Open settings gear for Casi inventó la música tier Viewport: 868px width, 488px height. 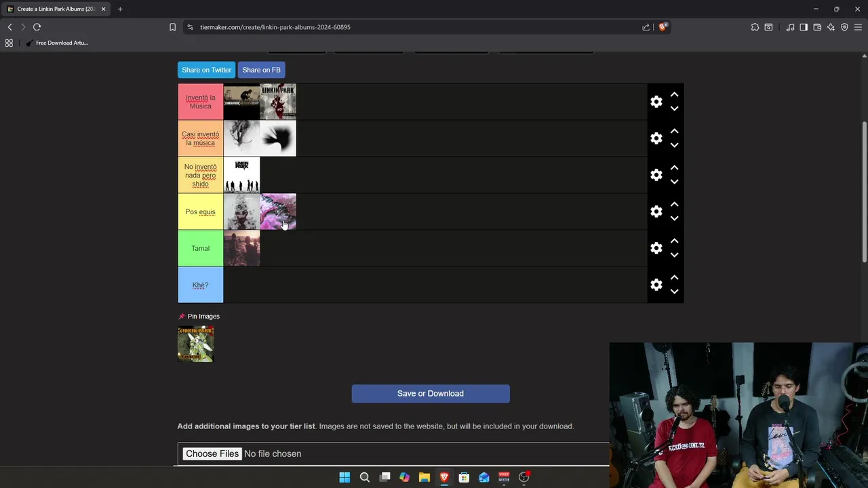(x=656, y=138)
